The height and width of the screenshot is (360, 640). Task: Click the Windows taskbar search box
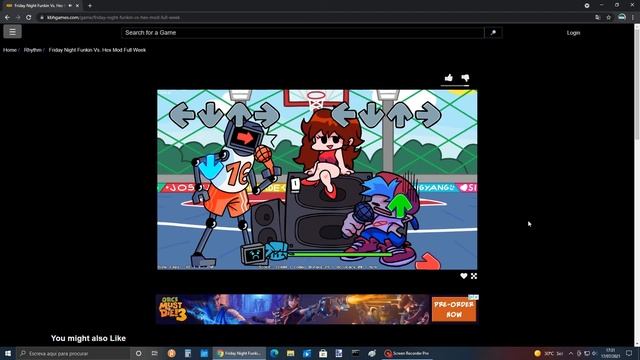point(73,353)
